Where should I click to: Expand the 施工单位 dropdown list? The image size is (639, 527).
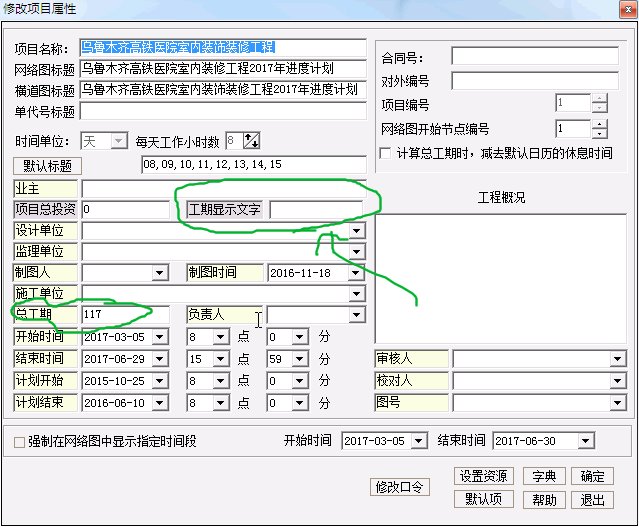point(357,293)
